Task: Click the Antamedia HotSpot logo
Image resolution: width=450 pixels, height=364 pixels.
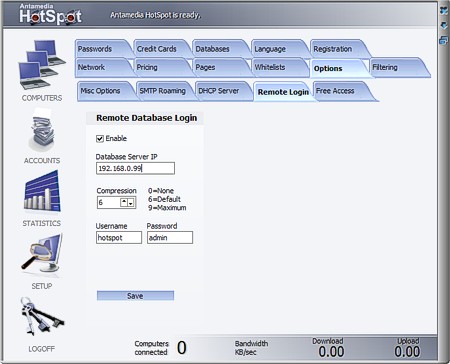Action: pyautogui.click(x=50, y=14)
